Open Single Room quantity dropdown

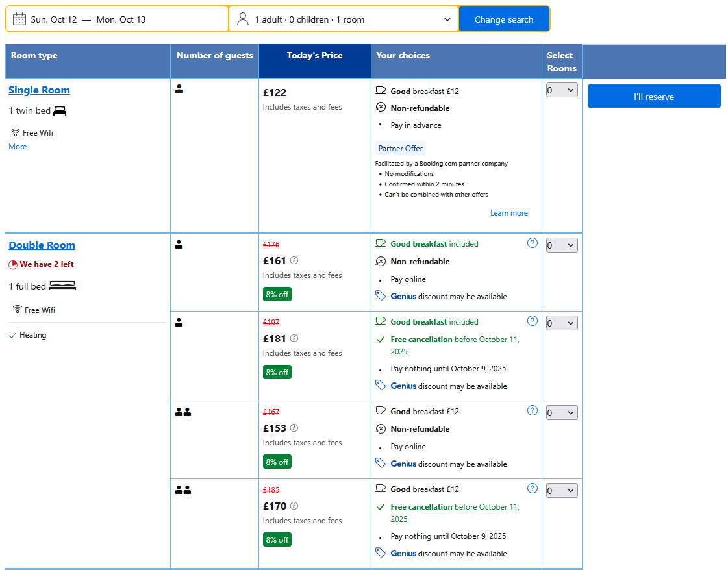click(562, 91)
